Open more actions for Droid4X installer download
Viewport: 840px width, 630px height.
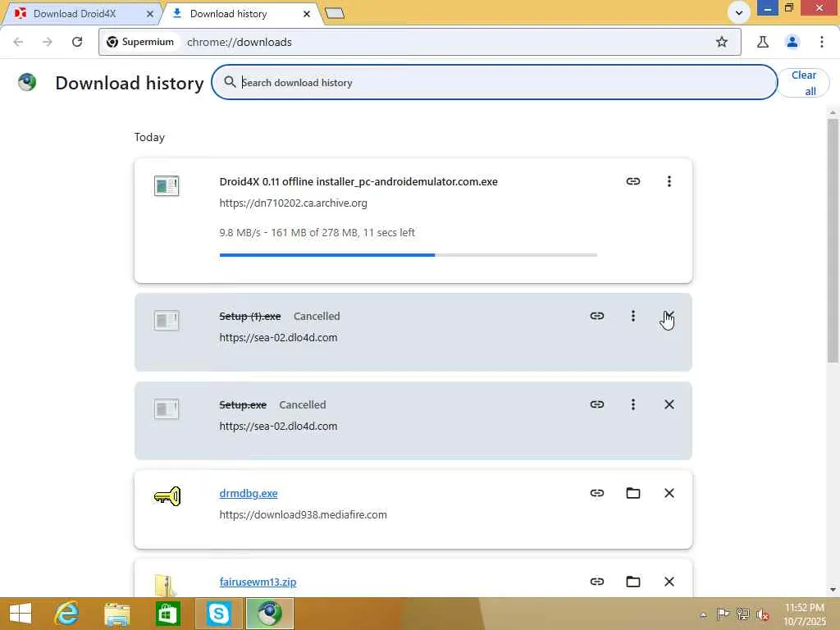pos(669,181)
